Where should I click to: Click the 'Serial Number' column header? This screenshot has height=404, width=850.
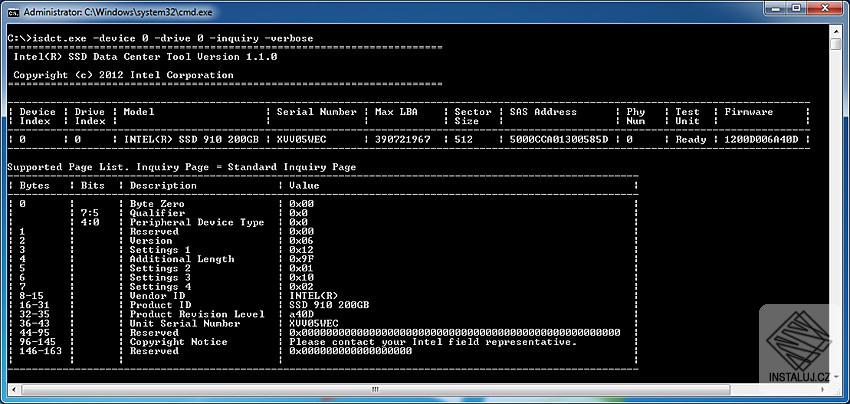317,112
